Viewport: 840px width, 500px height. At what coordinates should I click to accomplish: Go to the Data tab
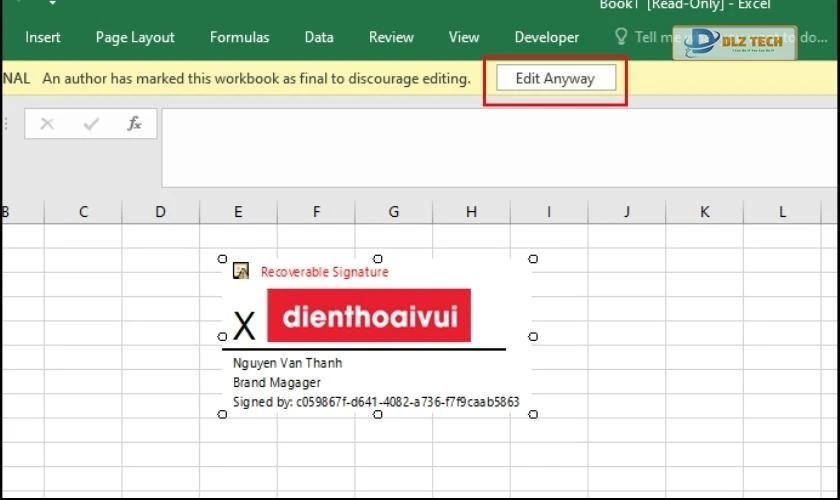point(319,37)
